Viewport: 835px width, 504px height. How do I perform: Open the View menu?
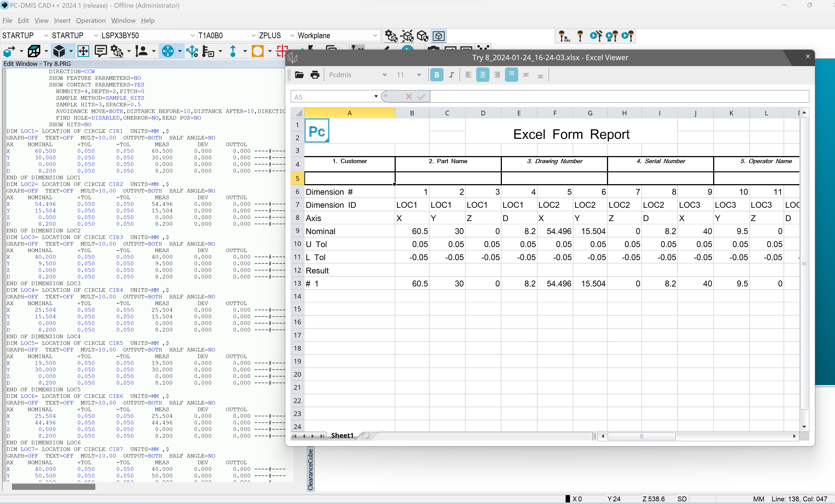pyautogui.click(x=41, y=20)
